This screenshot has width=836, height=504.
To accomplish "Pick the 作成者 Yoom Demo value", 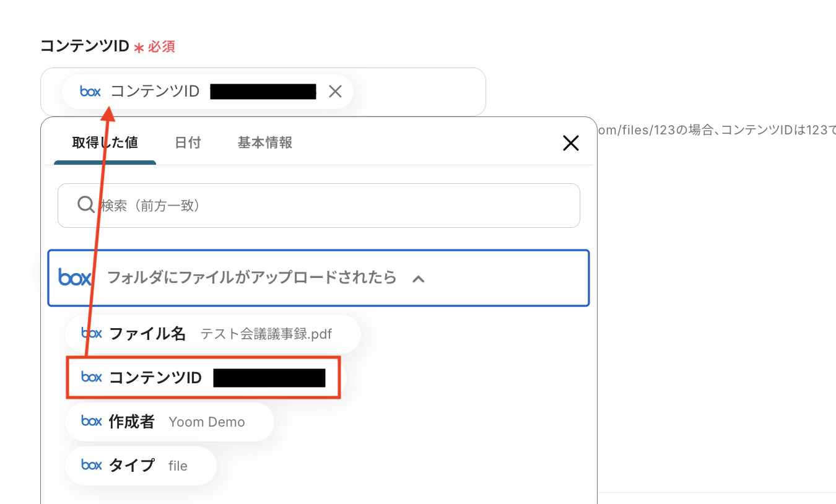I will [169, 422].
